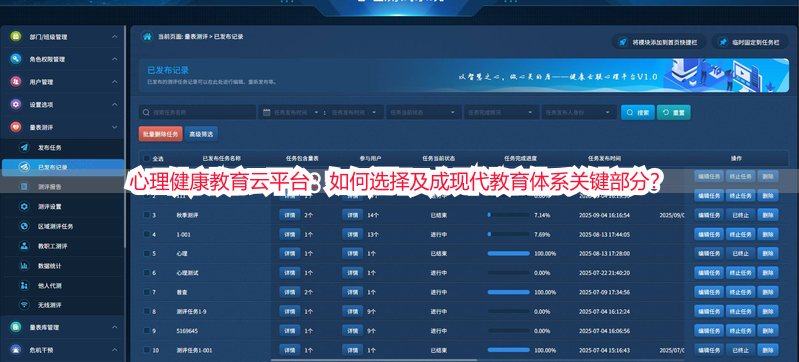Click the 发布任务 paper plane icon

pos(24,147)
